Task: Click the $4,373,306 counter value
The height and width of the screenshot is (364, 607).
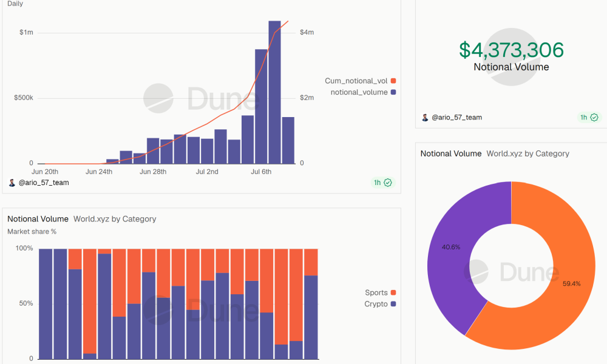Action: tap(511, 50)
